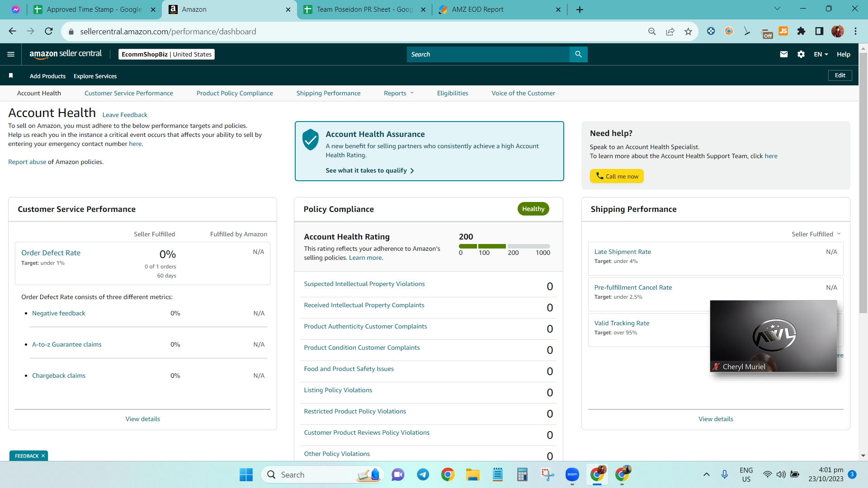This screenshot has height=488, width=868.
Task: Open Late Shipment Rate link
Action: 623,252
